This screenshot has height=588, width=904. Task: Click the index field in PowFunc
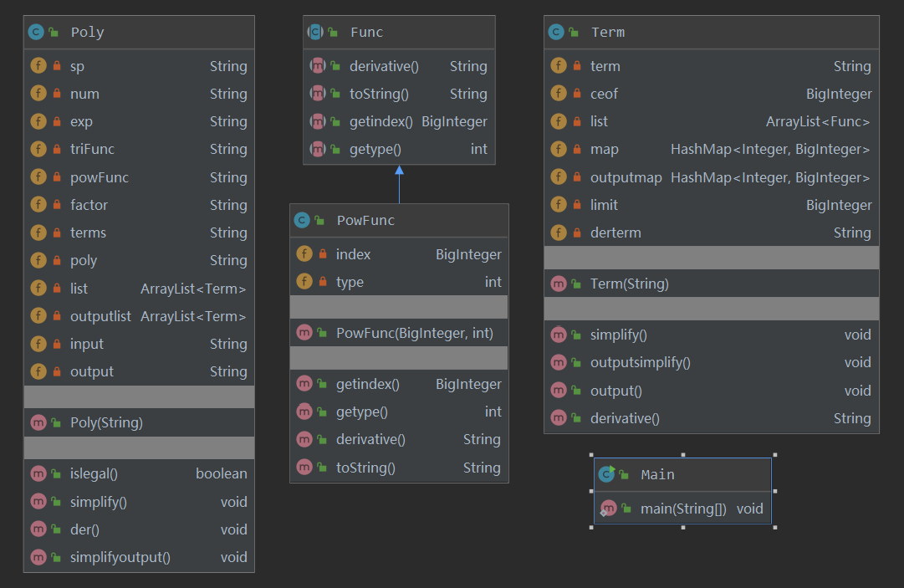[x=353, y=254]
